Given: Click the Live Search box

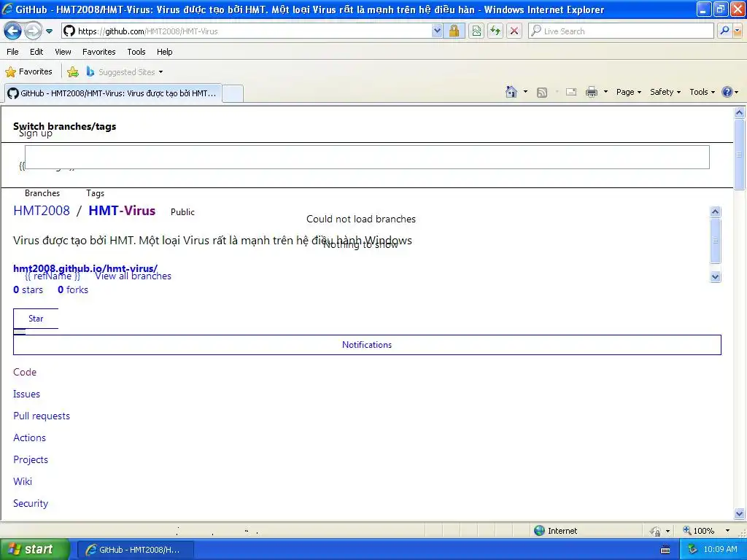Looking at the screenshot, I should pos(621,31).
